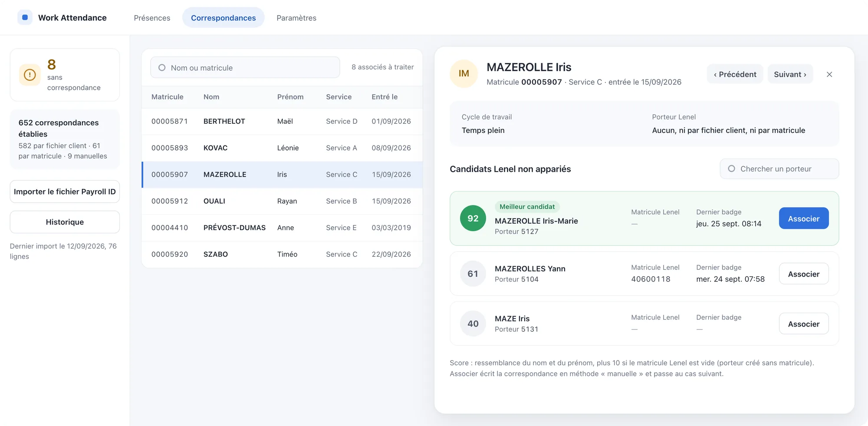Viewport: 868px width, 426px height.
Task: Click the Meilleur candidat tag
Action: point(527,207)
